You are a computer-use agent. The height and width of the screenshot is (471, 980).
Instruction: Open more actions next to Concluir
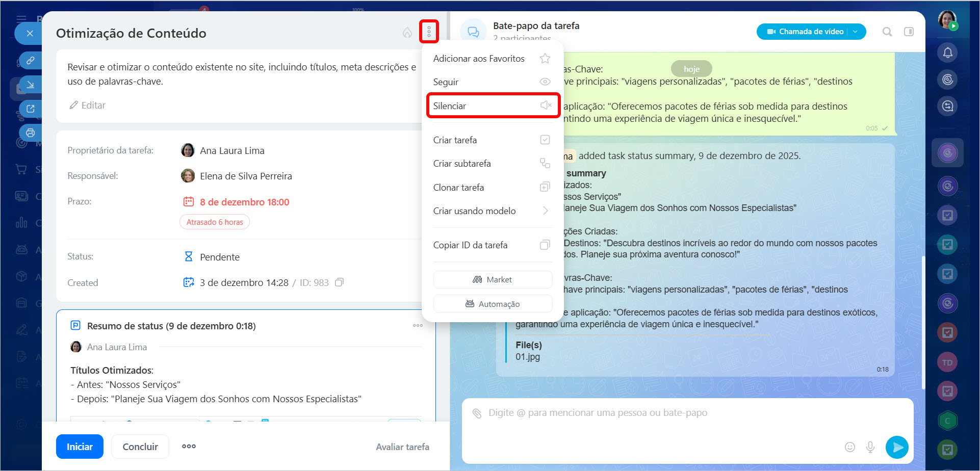point(189,447)
